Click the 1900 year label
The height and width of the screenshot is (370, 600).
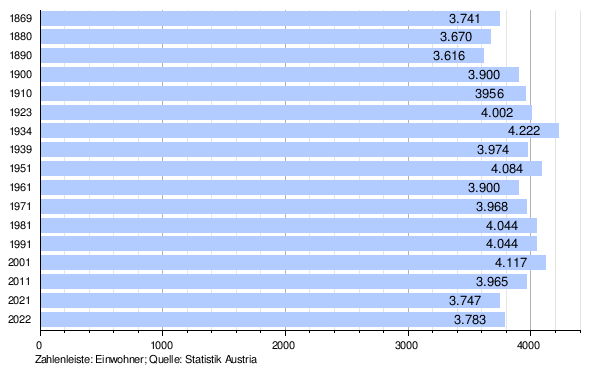tap(21, 74)
